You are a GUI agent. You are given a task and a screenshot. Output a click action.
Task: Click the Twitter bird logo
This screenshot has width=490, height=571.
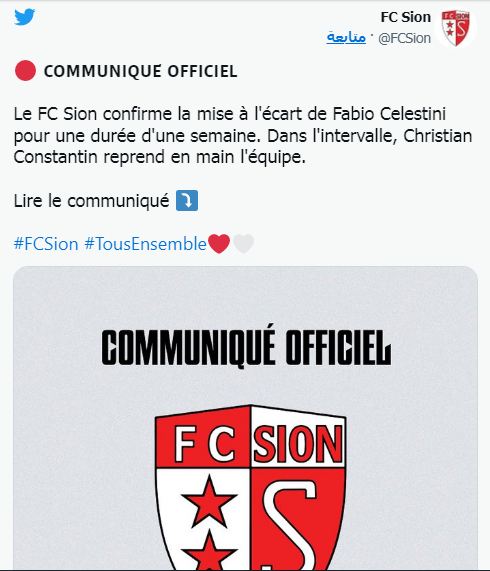coord(25,17)
